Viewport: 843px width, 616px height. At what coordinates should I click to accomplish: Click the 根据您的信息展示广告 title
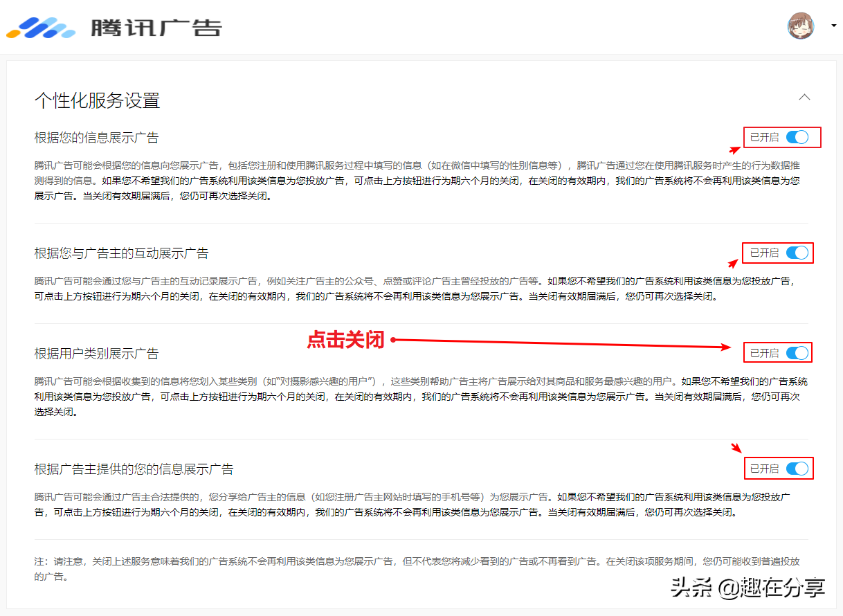pos(97,138)
